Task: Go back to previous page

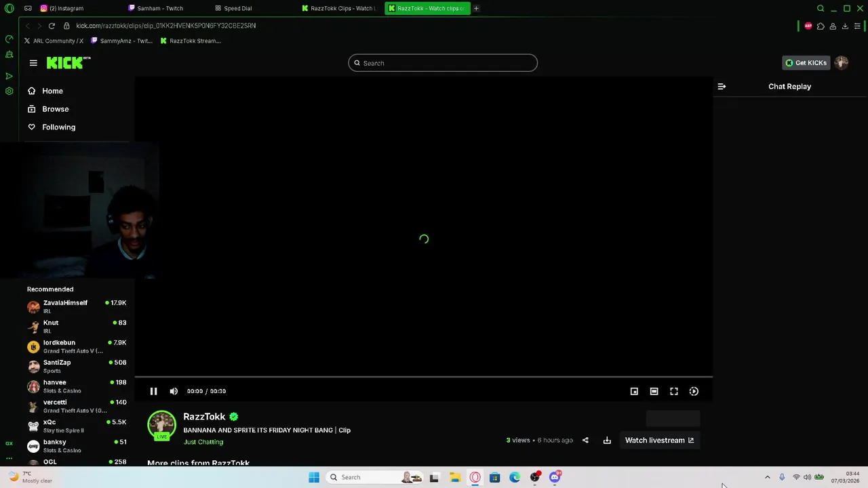Action: pyautogui.click(x=27, y=26)
